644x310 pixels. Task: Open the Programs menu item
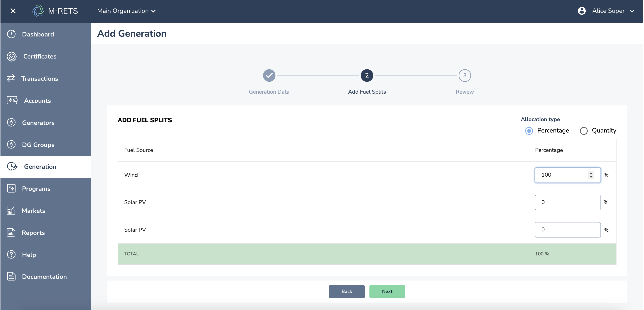(x=36, y=189)
